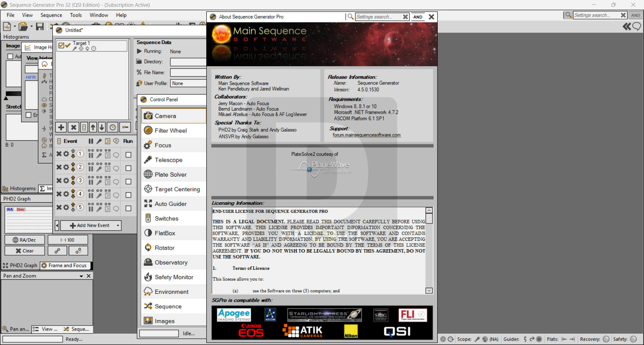Delete target using the X button
This screenshot has width=644, height=345.
(73, 127)
